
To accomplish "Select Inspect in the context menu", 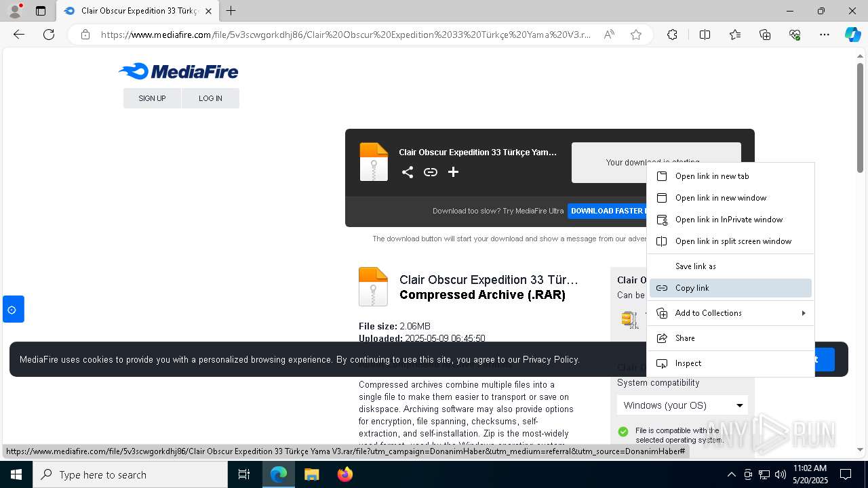I will coord(730,363).
